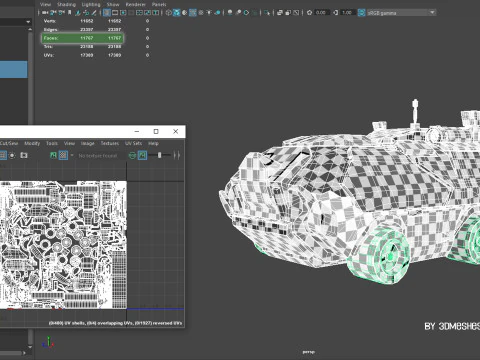Screen dimensions: 480x360
Task: Click the camera Bookmarks icon
Action: pos(69,13)
